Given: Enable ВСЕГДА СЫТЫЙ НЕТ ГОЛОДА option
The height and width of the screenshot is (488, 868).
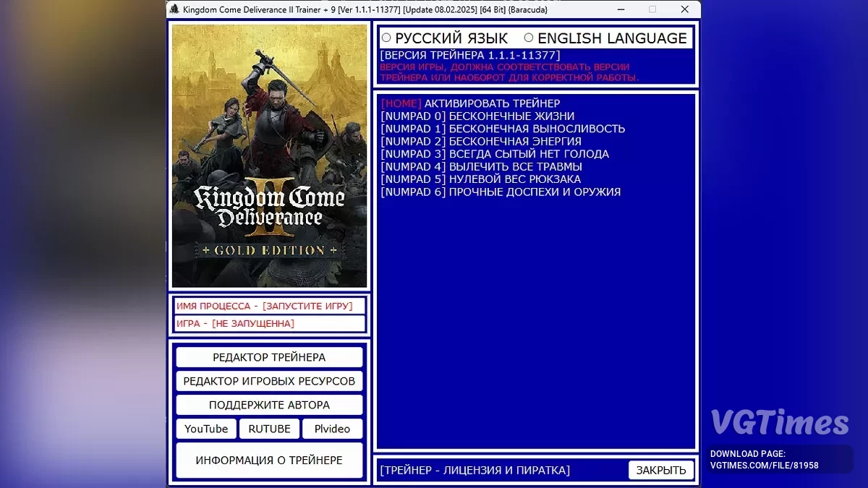Looking at the screenshot, I should point(495,154).
